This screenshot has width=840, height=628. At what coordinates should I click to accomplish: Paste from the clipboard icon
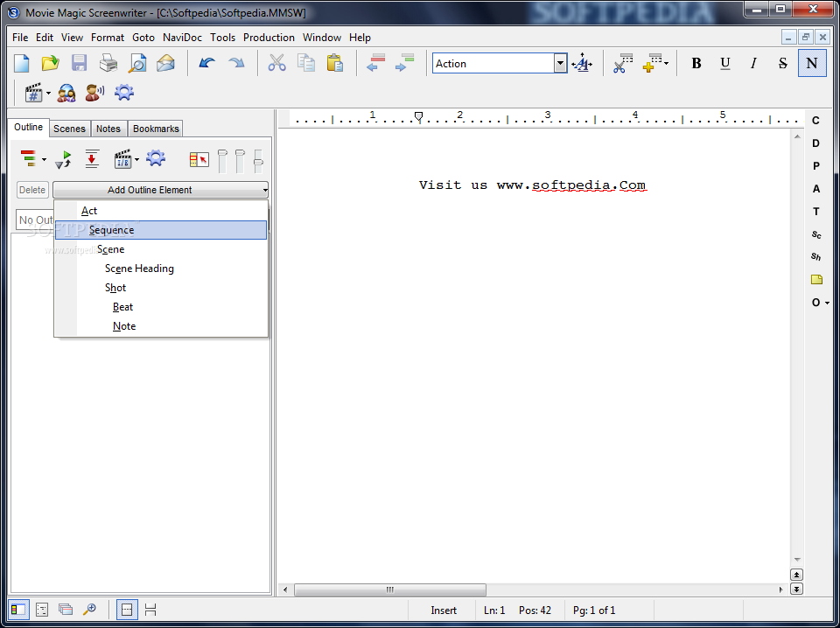(x=335, y=63)
